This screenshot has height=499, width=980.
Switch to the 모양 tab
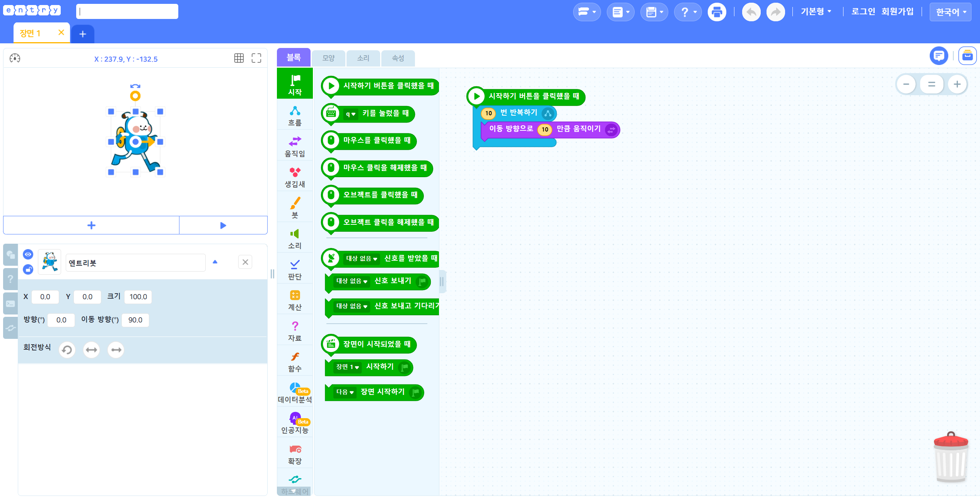coord(328,58)
